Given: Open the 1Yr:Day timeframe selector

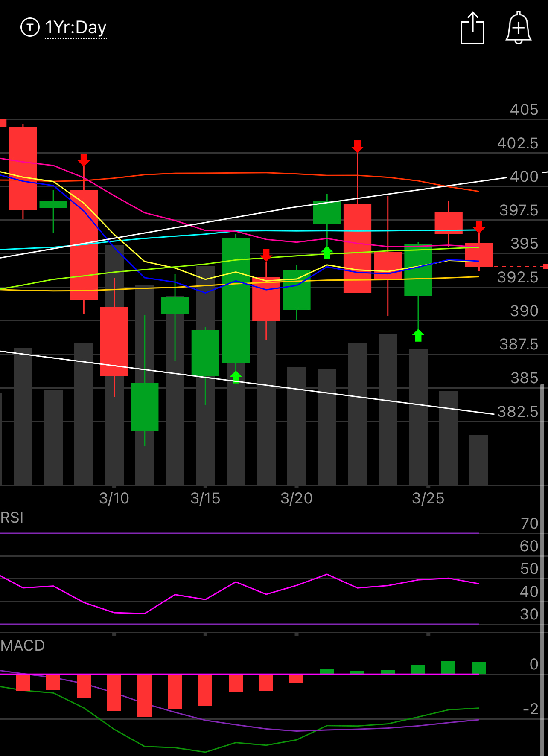Looking at the screenshot, I should coord(76,27).
